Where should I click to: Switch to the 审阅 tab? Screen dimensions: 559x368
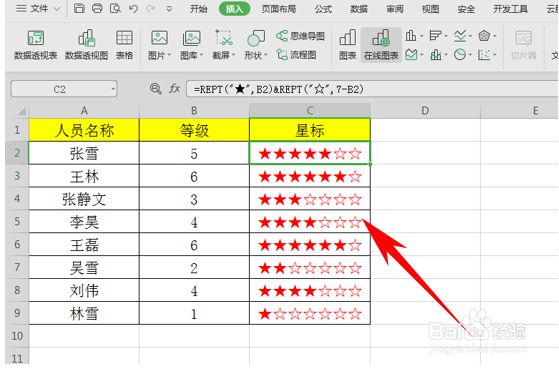tap(395, 9)
